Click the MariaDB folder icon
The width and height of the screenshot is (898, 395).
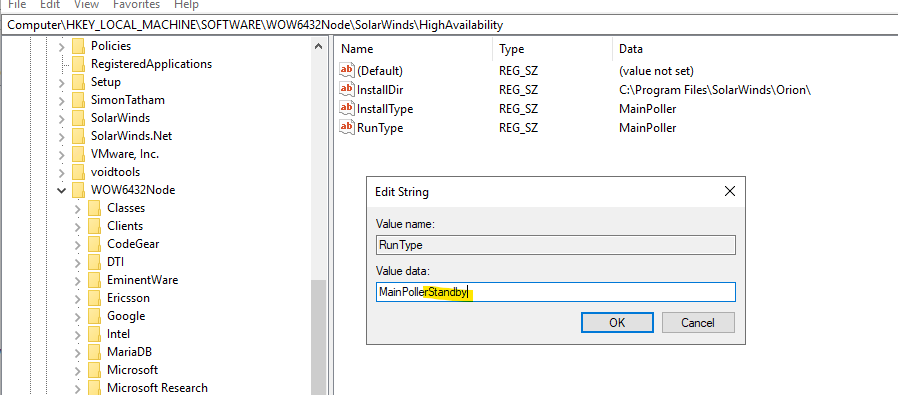tap(94, 351)
